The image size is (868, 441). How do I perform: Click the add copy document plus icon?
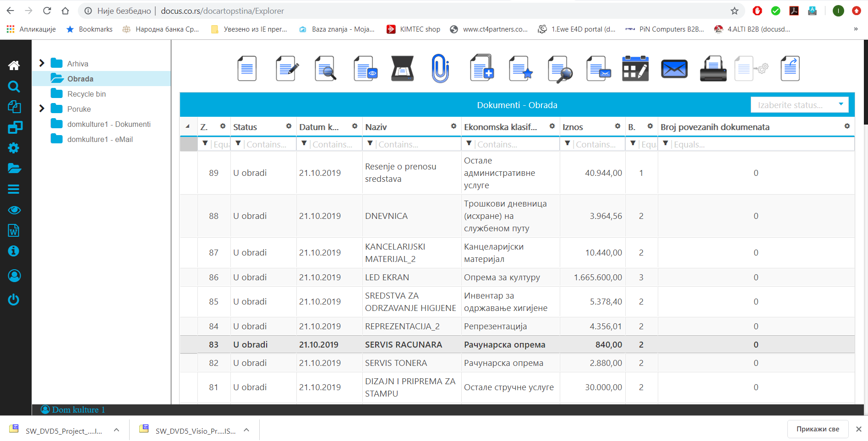point(482,68)
